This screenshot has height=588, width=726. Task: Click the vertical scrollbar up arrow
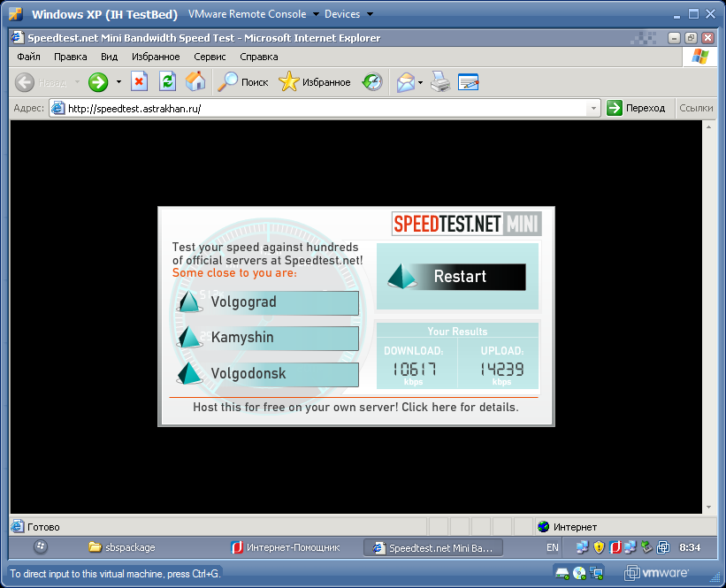709,126
